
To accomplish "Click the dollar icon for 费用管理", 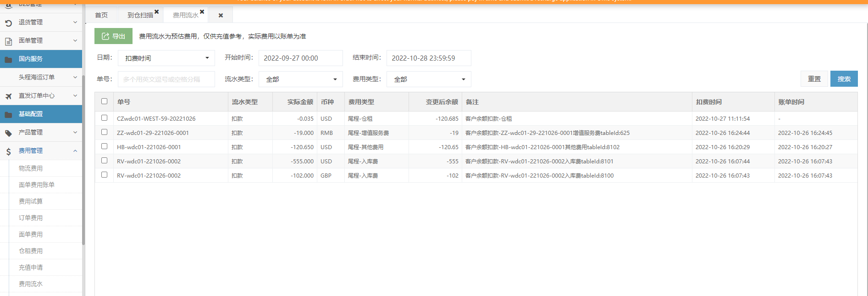I will coord(8,151).
